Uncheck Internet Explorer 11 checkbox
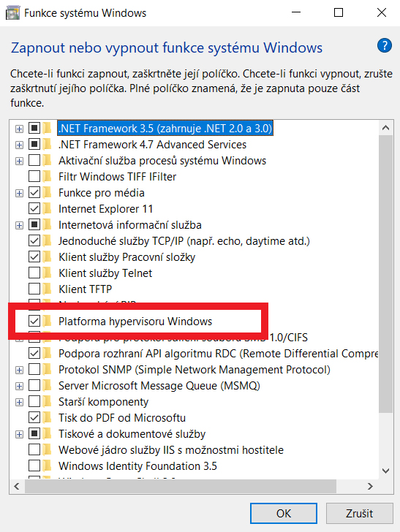Screen dimensions: 400x532 point(34,209)
